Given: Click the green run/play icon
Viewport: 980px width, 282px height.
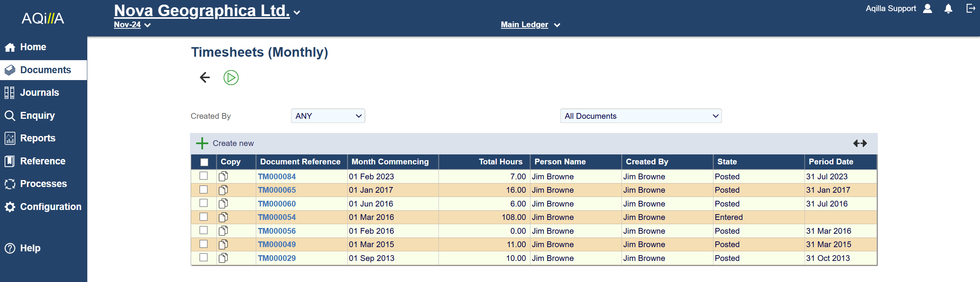Looking at the screenshot, I should tap(231, 78).
